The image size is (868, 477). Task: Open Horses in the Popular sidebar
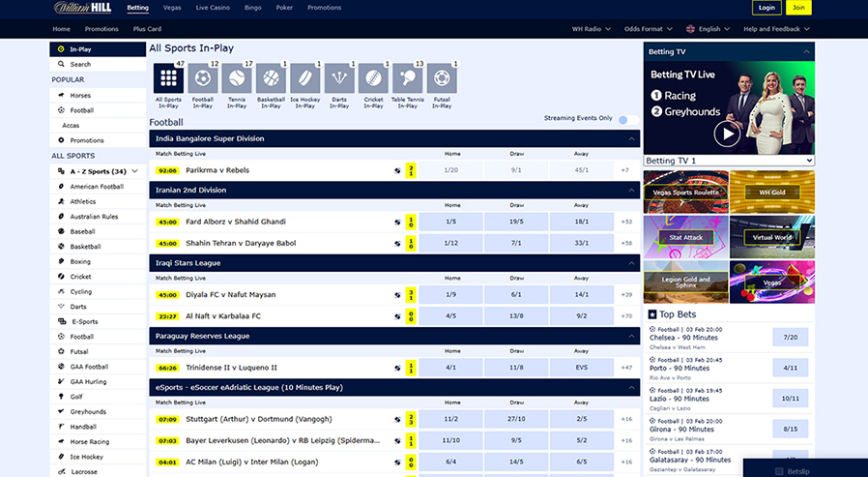click(98, 95)
